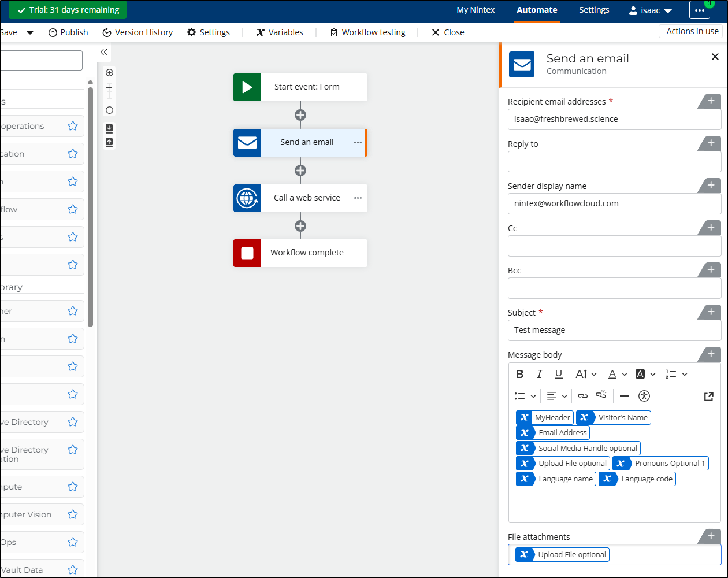
Task: Click the toolbox vertical scrollbar
Action: pyautogui.click(x=90, y=206)
